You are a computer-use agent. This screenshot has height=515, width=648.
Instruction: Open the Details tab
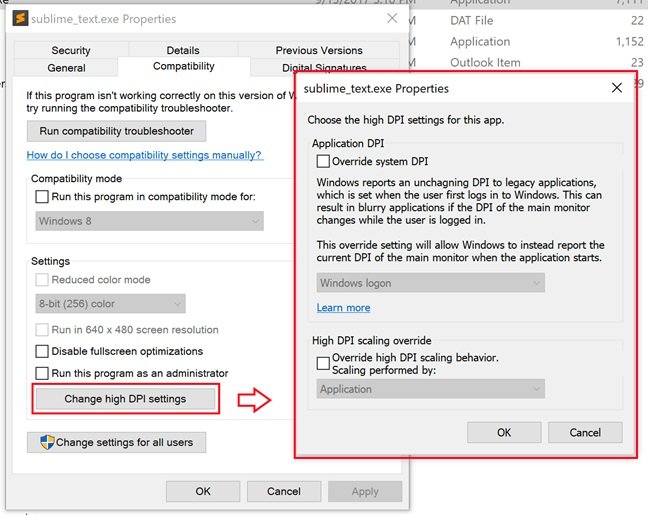(183, 50)
